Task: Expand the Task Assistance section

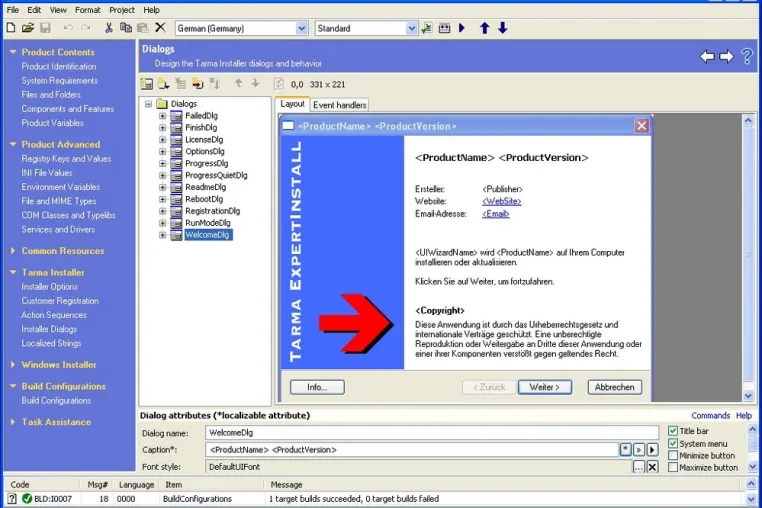Action: [x=13, y=422]
